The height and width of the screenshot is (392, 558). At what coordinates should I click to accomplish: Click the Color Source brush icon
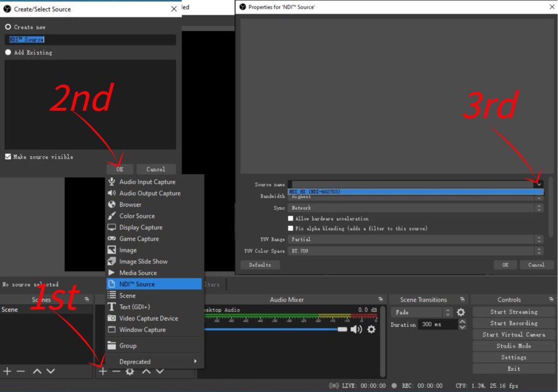pos(112,216)
